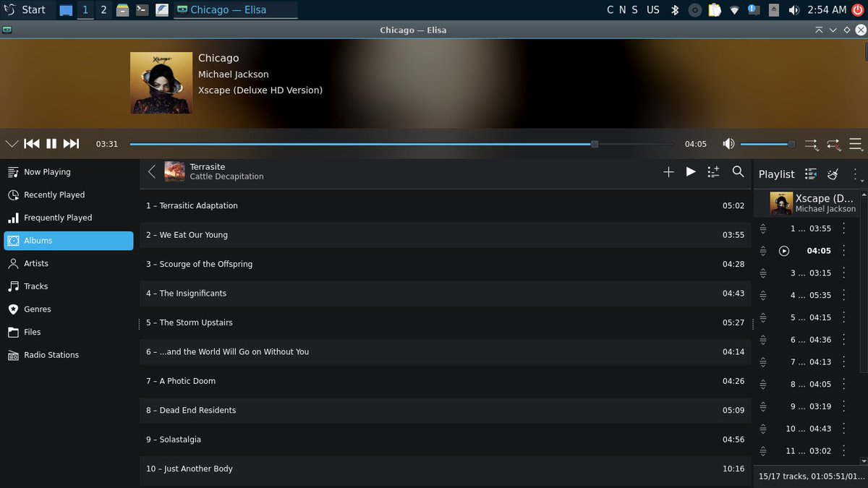
Task: Go back from Terrasite album view
Action: [x=152, y=171]
